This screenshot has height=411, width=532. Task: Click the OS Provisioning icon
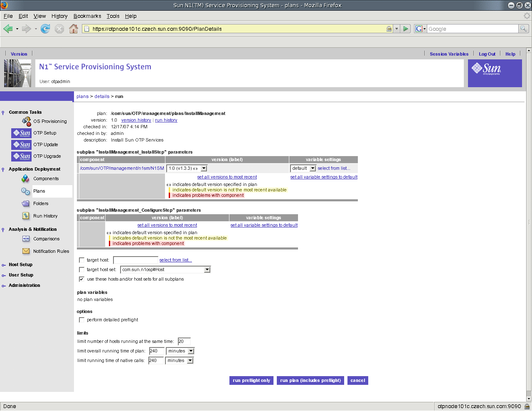(x=27, y=121)
